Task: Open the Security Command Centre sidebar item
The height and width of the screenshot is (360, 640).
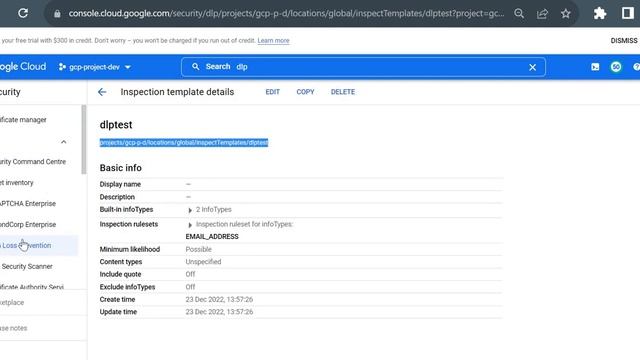Action: coord(33,162)
